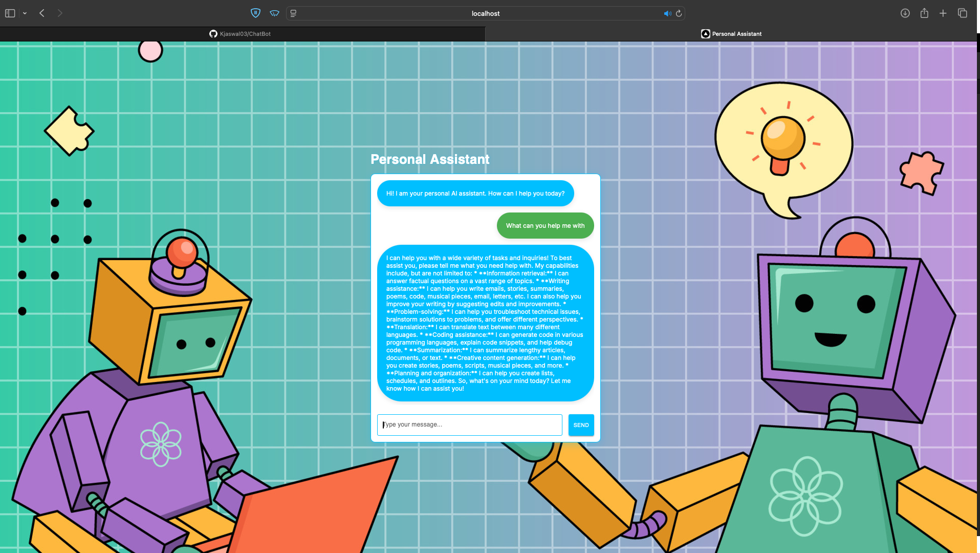Show Safari downloads
The width and height of the screenshot is (980, 553).
point(905,13)
